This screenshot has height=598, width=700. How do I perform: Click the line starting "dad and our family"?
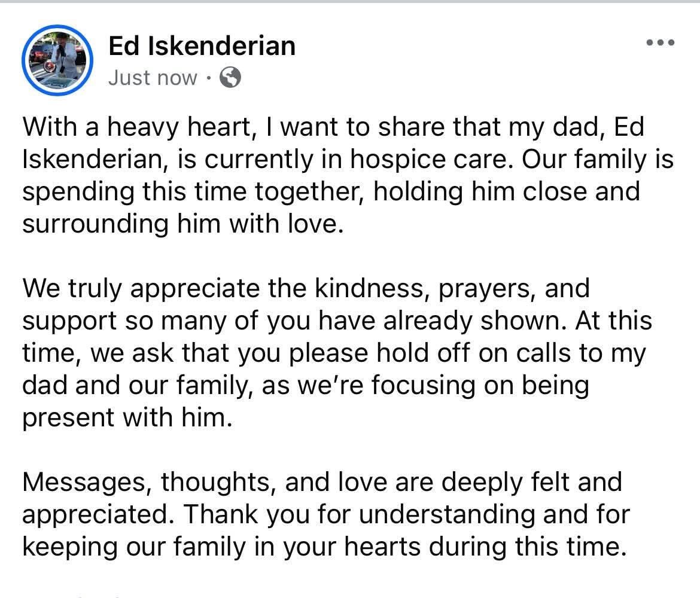pyautogui.click(x=305, y=385)
